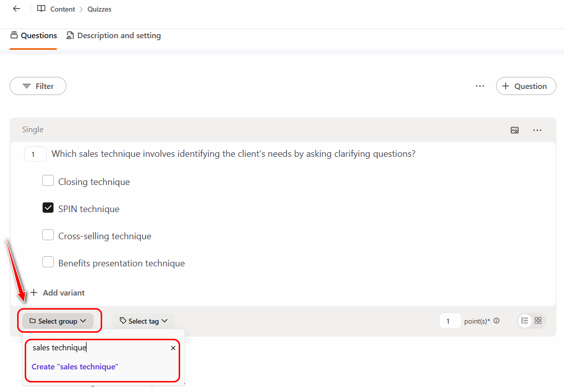
Task: Click the back arrow icon
Action: (x=17, y=9)
